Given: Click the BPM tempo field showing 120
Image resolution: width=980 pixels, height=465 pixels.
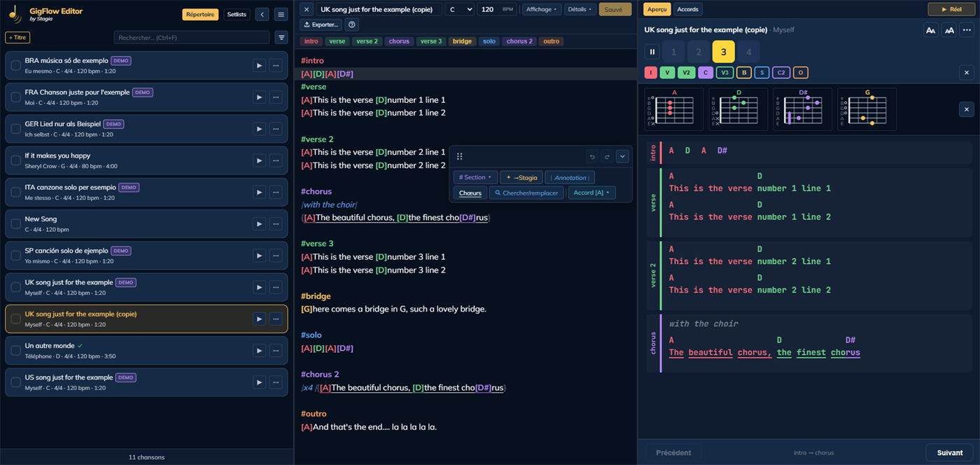Looking at the screenshot, I should point(497,10).
